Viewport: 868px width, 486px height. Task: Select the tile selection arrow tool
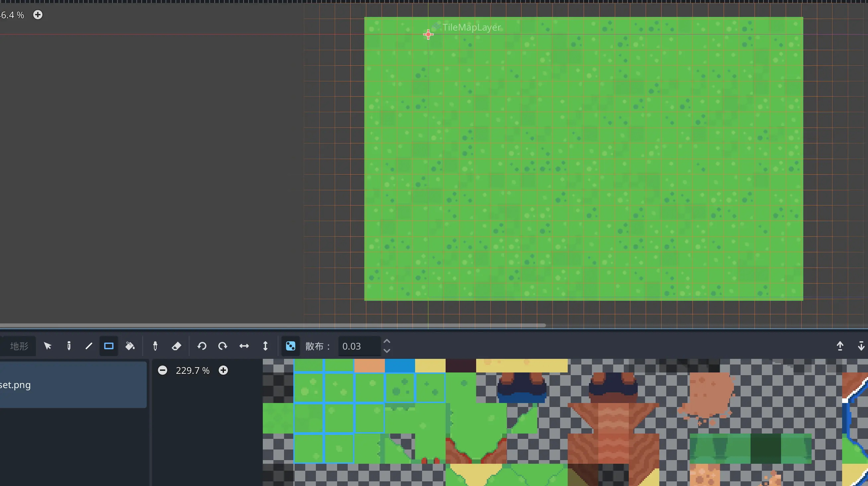tap(47, 346)
